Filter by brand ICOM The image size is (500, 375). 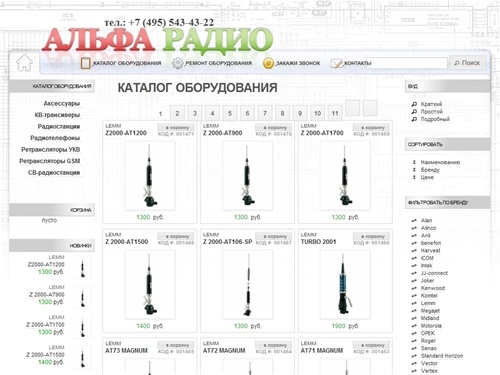(427, 258)
